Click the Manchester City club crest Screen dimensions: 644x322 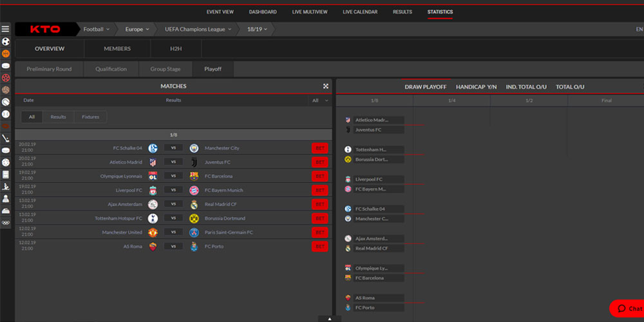194,148
